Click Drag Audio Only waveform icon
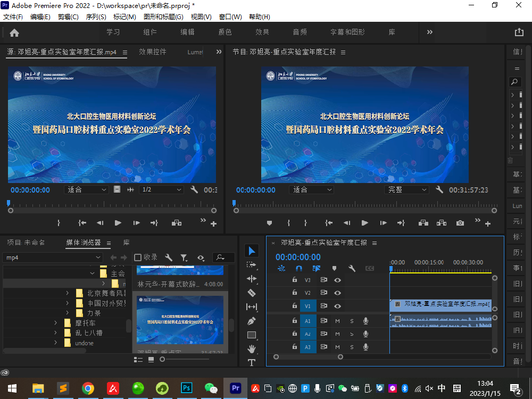 pyautogui.click(x=131, y=189)
